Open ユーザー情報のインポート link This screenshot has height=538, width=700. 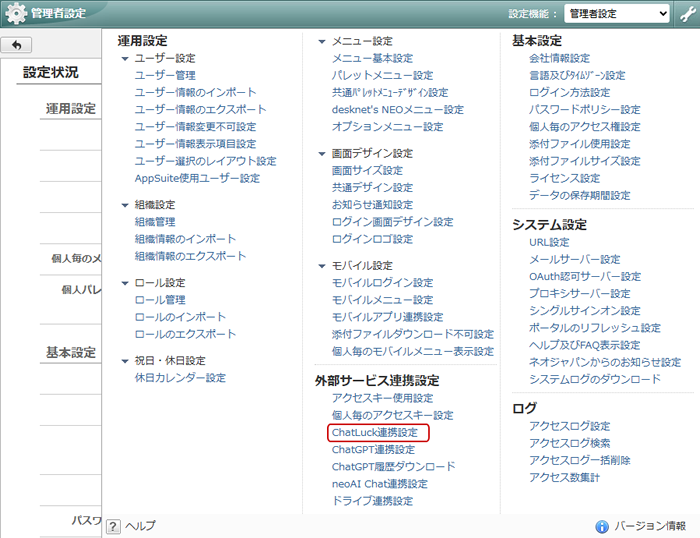coord(196,92)
